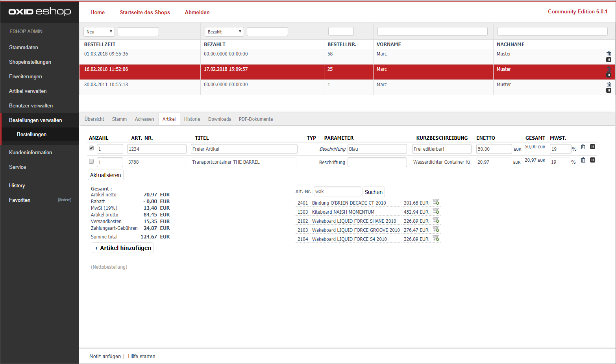The image size is (616, 364).
Task: Open the Neu order status dropdown
Action: [x=99, y=32]
